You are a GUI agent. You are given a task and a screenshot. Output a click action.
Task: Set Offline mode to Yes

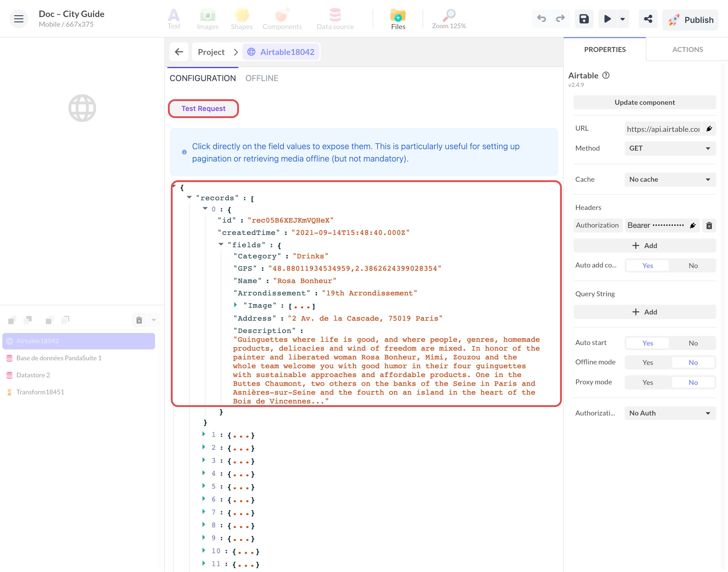[647, 362]
